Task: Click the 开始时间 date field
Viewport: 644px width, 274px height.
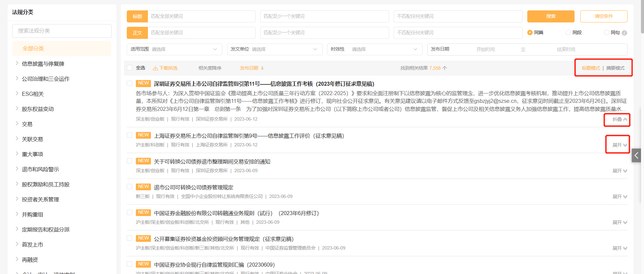Action: point(485,49)
